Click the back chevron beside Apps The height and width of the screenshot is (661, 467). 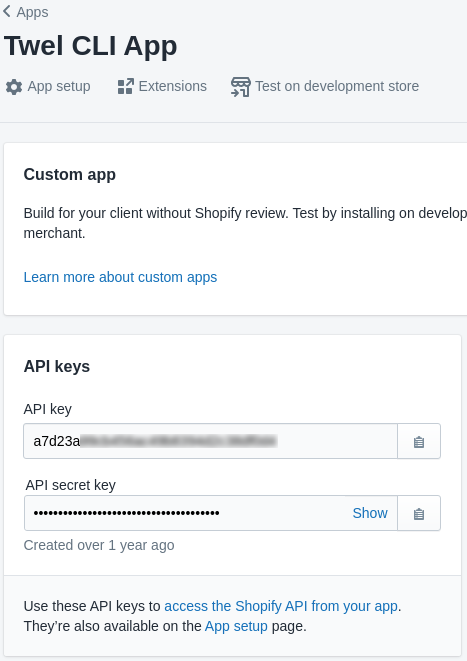coord(7,11)
